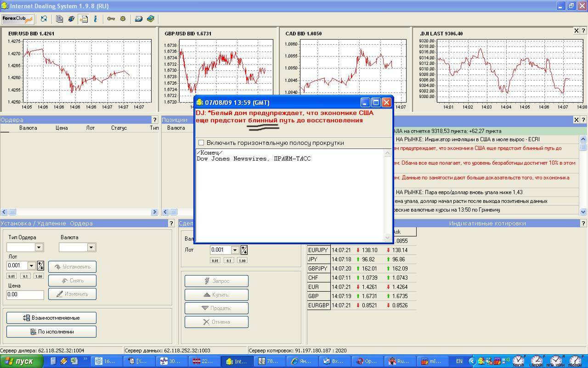Open help '?' in order setup panel

(x=170, y=223)
